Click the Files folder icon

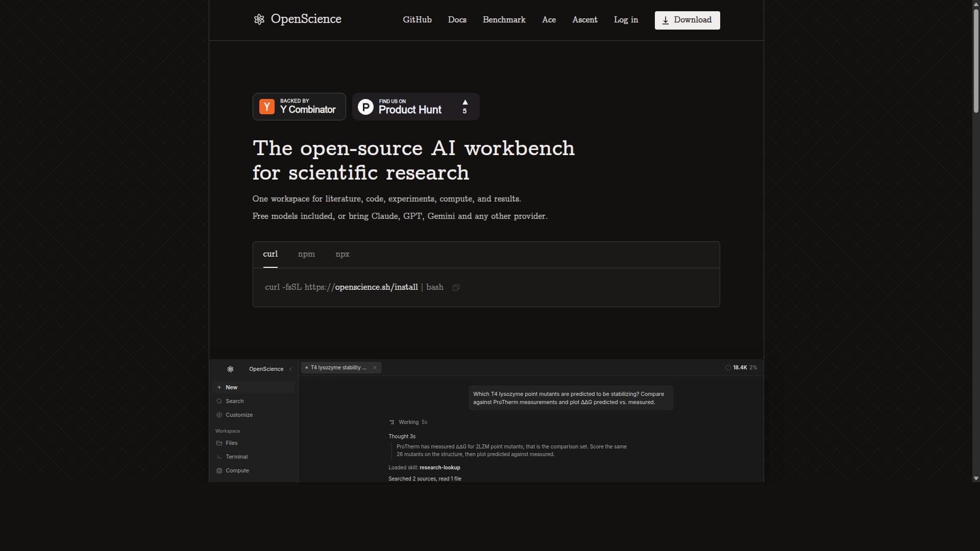[219, 443]
